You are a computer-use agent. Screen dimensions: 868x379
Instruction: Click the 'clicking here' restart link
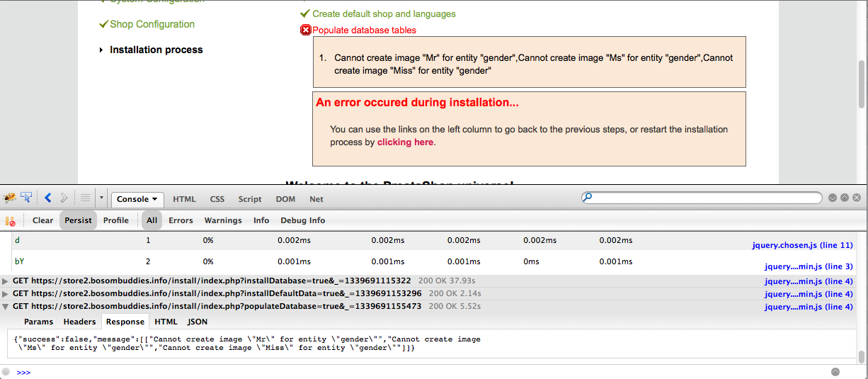click(405, 142)
